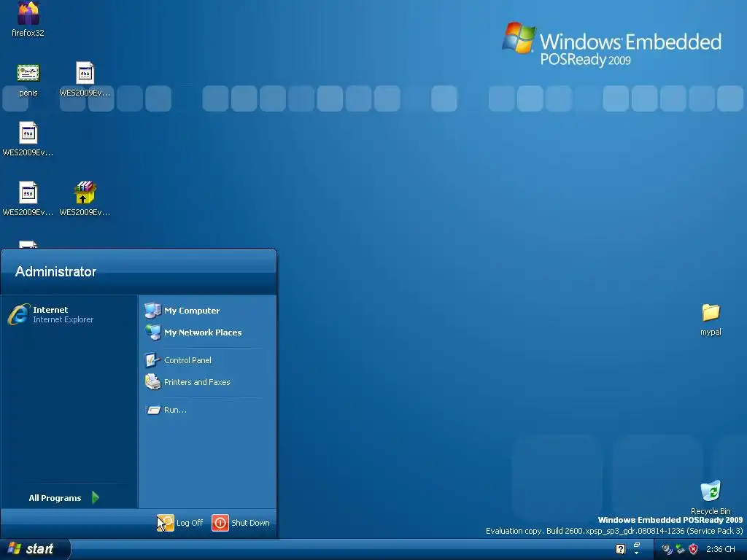747x560 pixels.
Task: Select the WES2009Ev file directly below the penis icon
Action: pos(28,139)
